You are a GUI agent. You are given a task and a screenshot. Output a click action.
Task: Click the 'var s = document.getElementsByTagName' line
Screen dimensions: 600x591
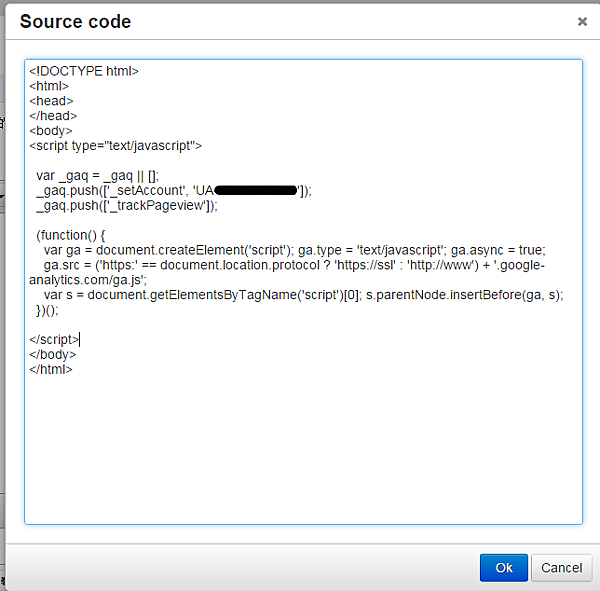click(x=304, y=295)
